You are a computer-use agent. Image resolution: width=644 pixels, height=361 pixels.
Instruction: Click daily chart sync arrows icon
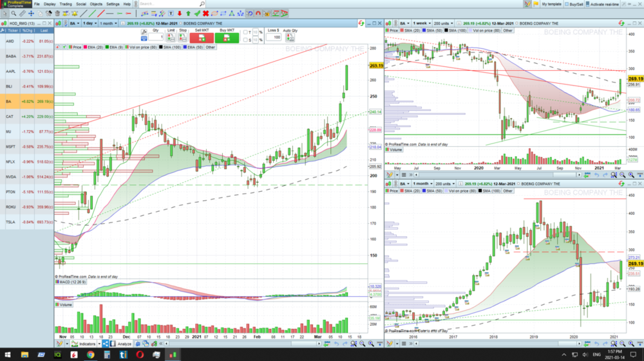point(361,23)
